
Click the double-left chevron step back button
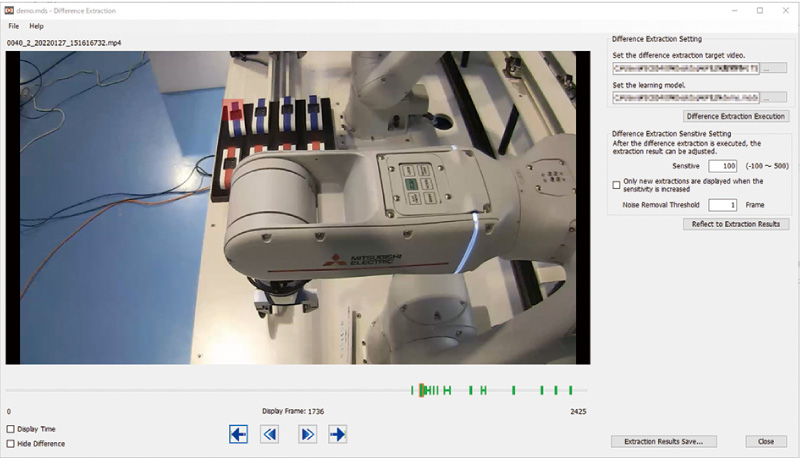[269, 434]
